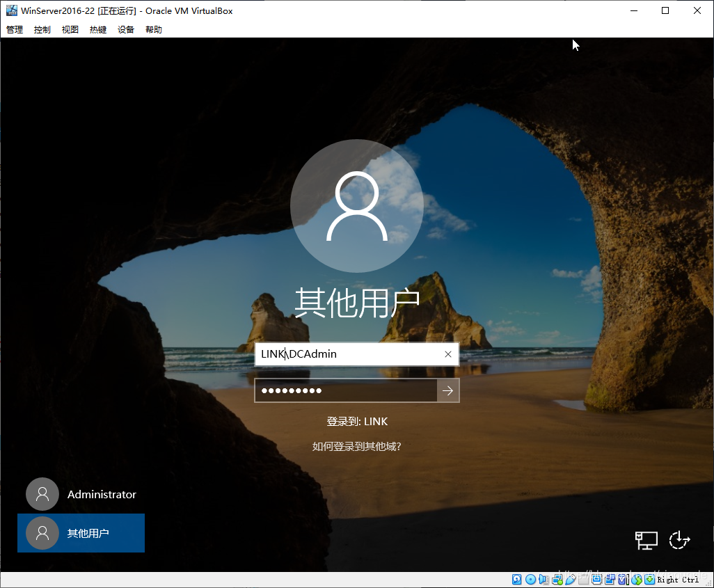
Task: Open the 帮助 menu
Action: 154,30
